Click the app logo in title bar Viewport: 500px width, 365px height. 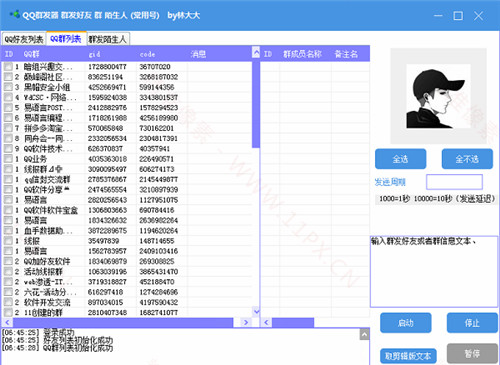click(x=14, y=15)
